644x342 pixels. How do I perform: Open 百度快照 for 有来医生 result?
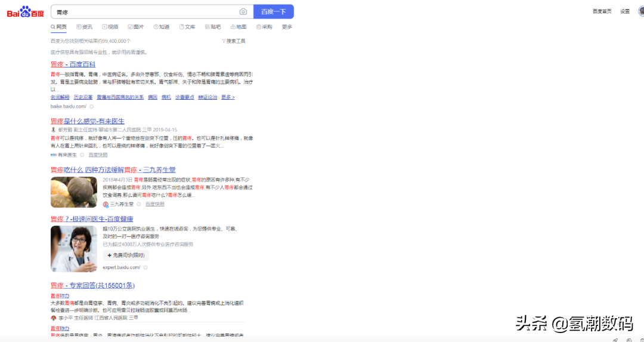tap(98, 155)
